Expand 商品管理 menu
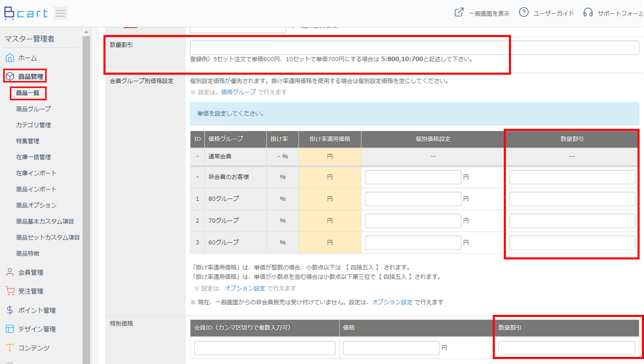The width and height of the screenshot is (644, 364). click(x=30, y=76)
